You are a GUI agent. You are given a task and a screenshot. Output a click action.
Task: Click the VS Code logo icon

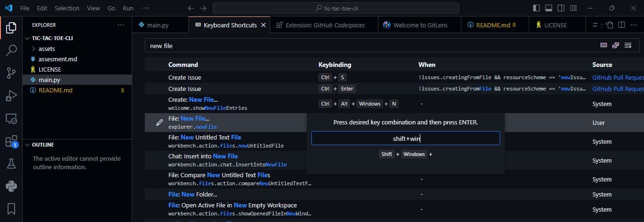8,8
